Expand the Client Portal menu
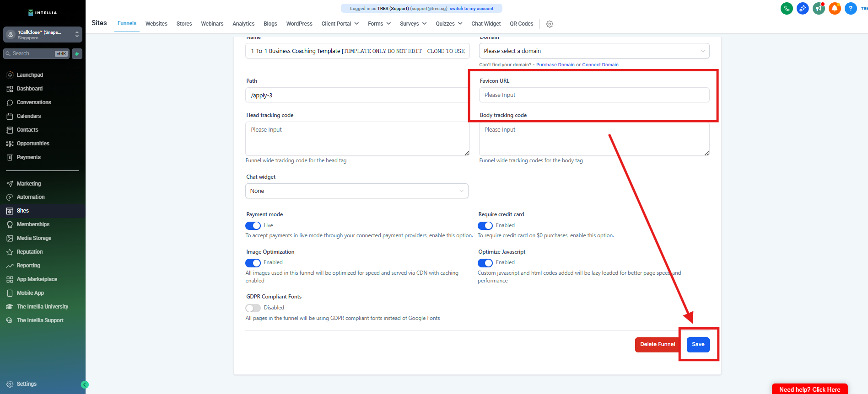Screen dimensions: 868x394 340,24
